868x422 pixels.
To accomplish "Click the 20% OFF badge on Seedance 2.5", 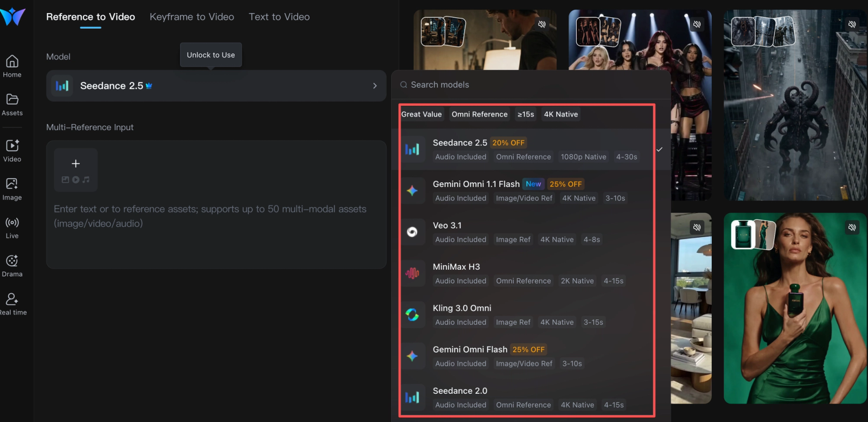I will coord(508,143).
